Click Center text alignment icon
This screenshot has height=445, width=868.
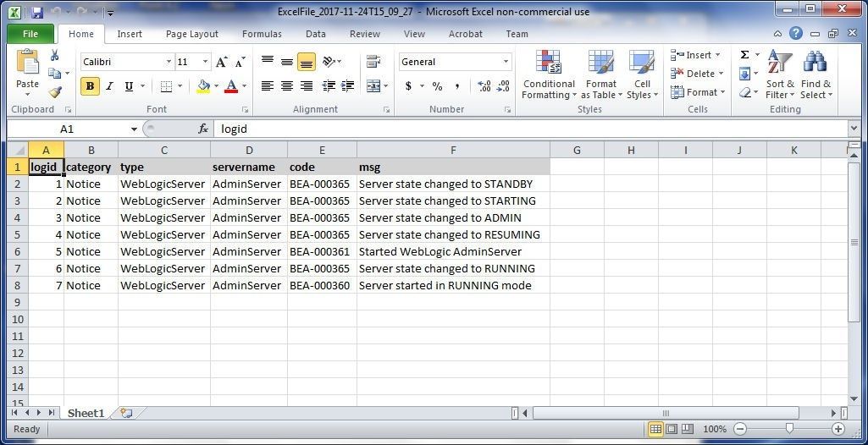287,85
